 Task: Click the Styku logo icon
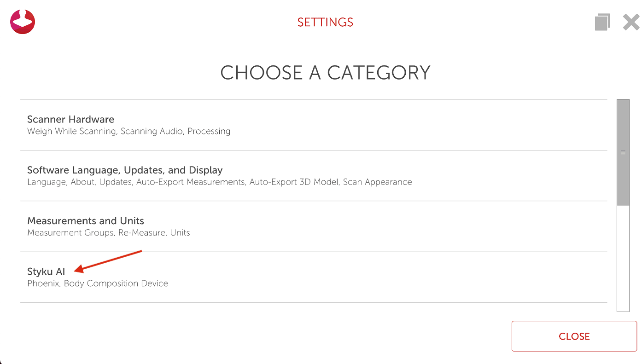click(x=23, y=22)
